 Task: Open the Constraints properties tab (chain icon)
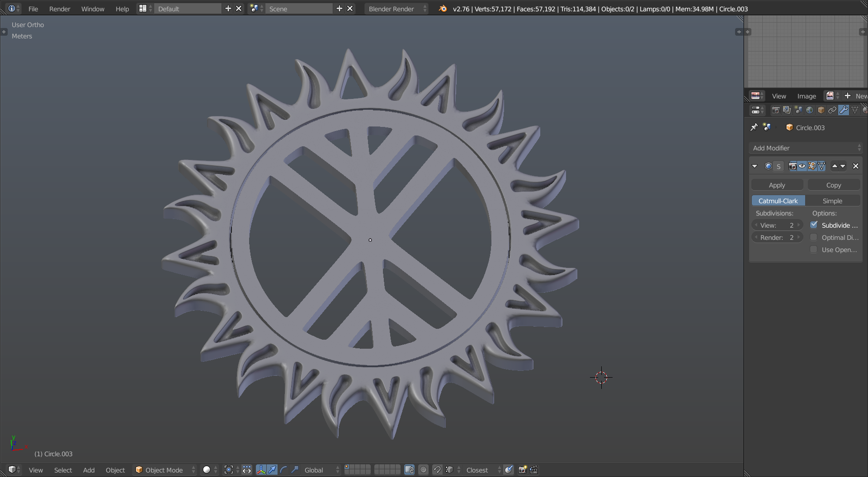pyautogui.click(x=832, y=110)
